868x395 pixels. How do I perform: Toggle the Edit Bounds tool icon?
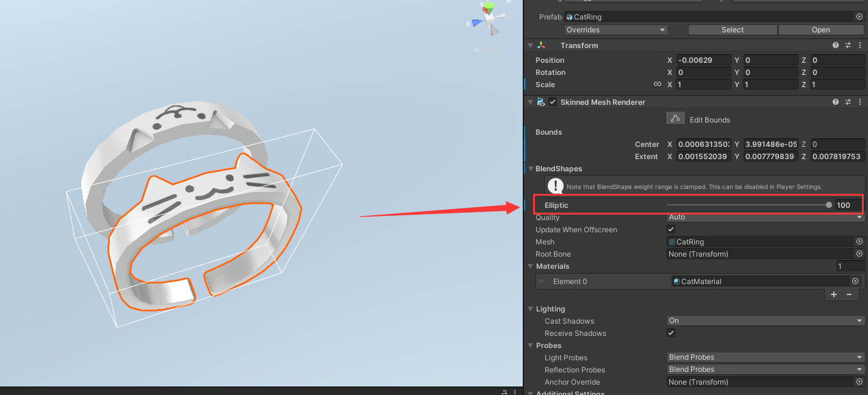pyautogui.click(x=675, y=119)
